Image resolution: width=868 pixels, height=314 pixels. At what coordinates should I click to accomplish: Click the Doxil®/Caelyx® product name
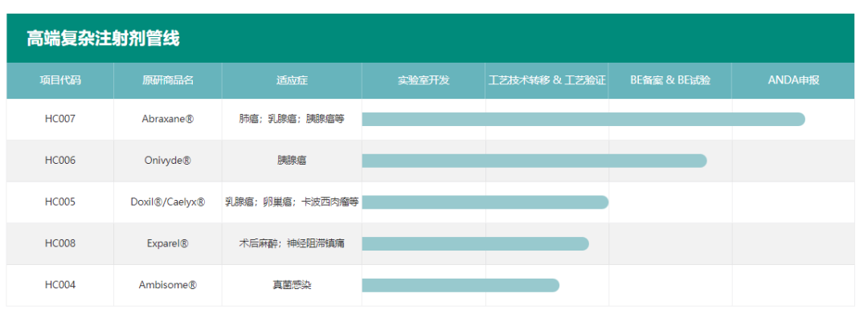168,202
